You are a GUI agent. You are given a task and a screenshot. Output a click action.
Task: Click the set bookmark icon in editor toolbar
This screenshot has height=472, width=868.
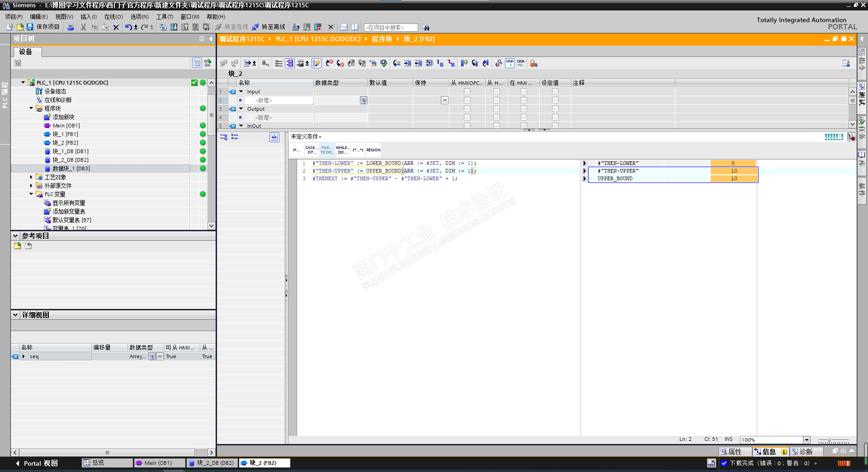click(x=464, y=63)
